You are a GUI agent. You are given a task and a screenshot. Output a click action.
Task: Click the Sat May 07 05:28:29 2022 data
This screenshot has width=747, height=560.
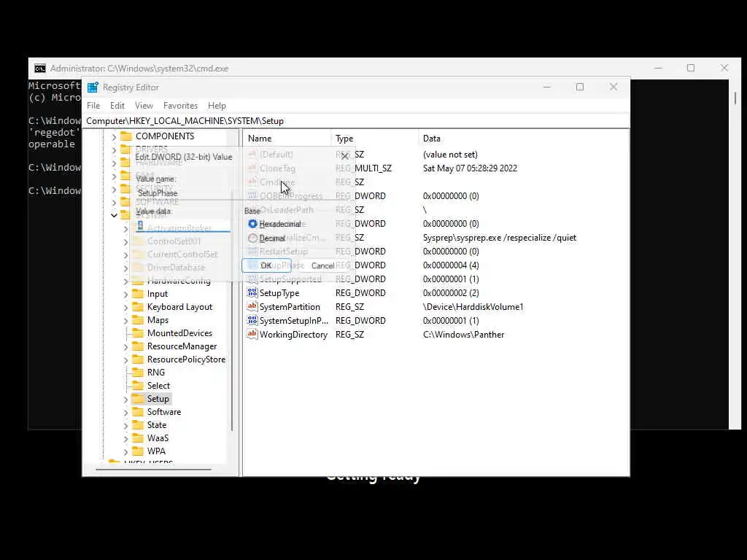pyautogui.click(x=470, y=168)
